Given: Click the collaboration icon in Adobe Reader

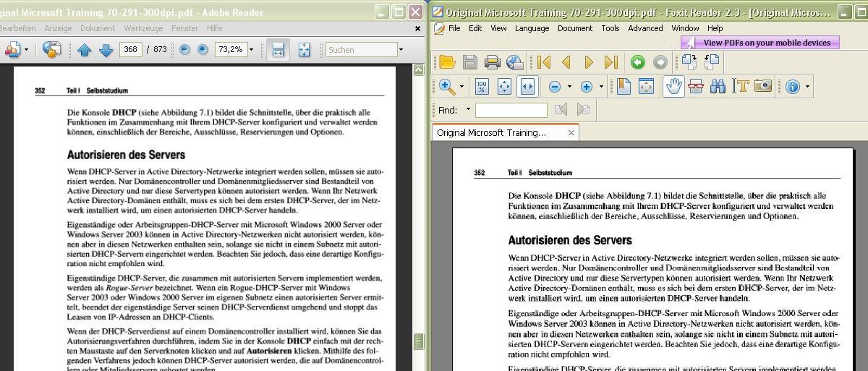Looking at the screenshot, I should (12, 49).
